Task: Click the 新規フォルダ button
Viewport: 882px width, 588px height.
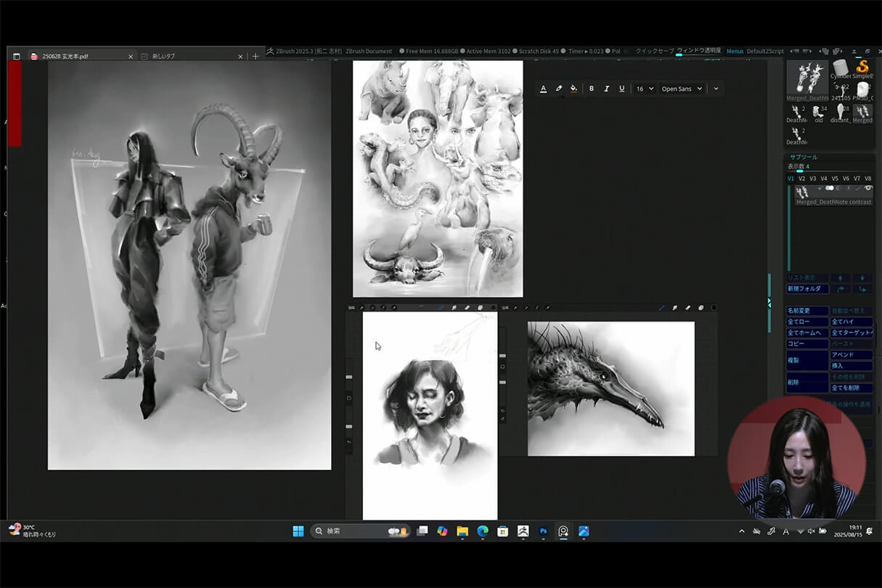Action: coord(807,288)
